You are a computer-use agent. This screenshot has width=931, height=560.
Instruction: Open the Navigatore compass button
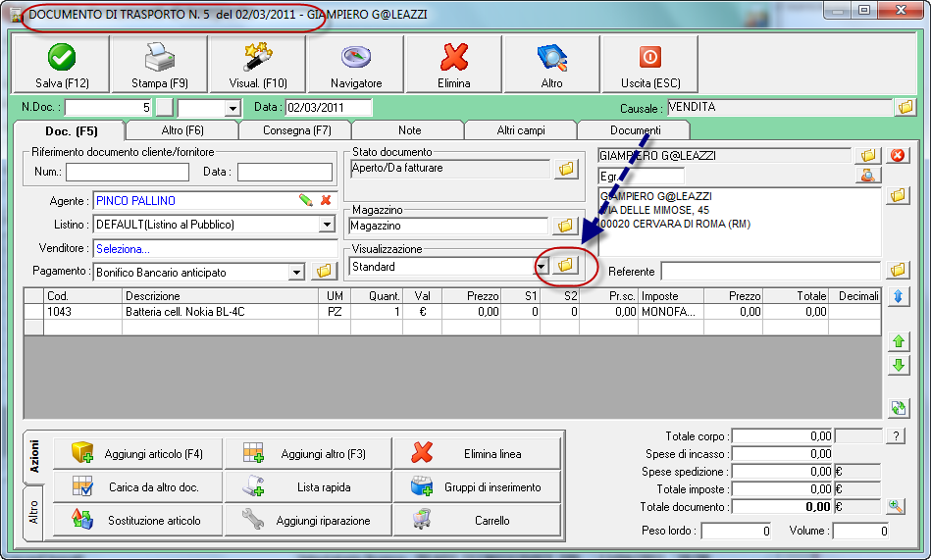[x=356, y=64]
